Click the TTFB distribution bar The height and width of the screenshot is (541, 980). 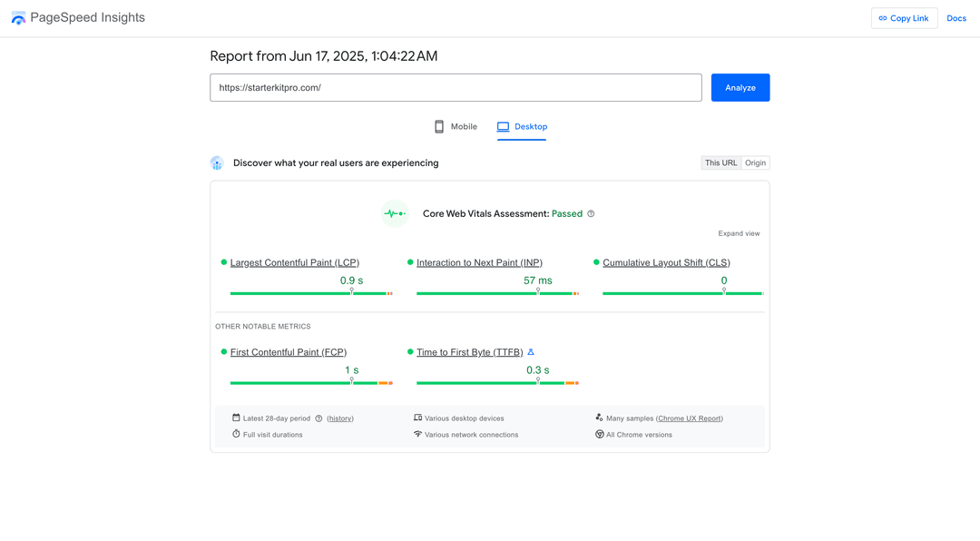497,383
